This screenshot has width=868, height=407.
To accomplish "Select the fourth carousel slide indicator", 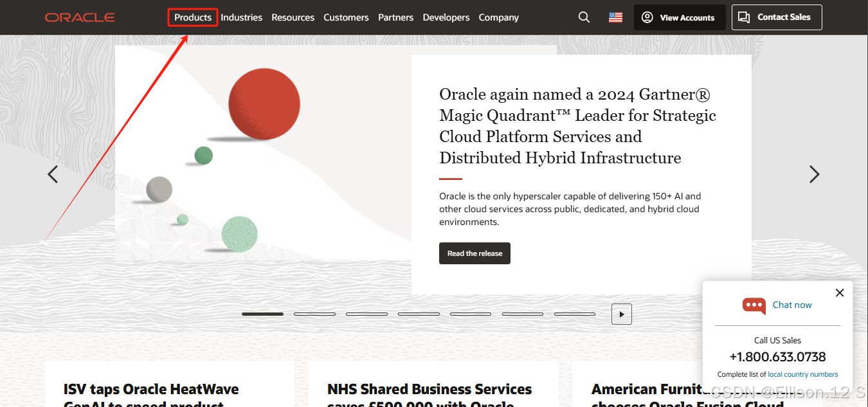I will [x=419, y=314].
